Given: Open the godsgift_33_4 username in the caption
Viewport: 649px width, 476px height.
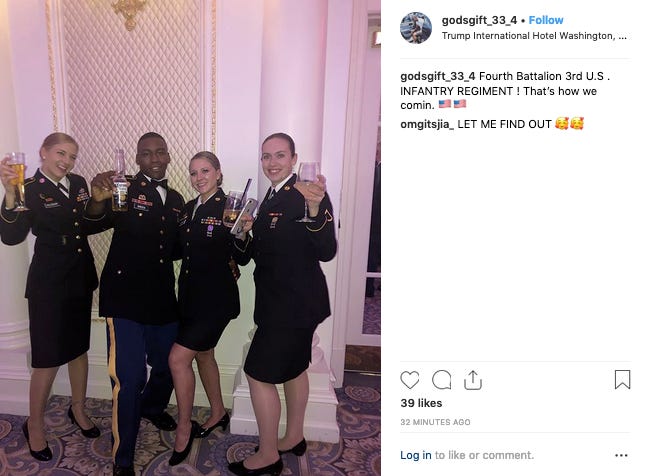Looking at the screenshot, I should point(437,76).
